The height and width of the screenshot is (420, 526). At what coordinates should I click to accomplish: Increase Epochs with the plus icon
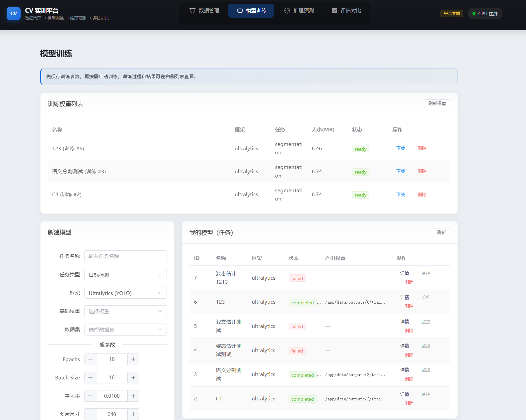click(133, 359)
